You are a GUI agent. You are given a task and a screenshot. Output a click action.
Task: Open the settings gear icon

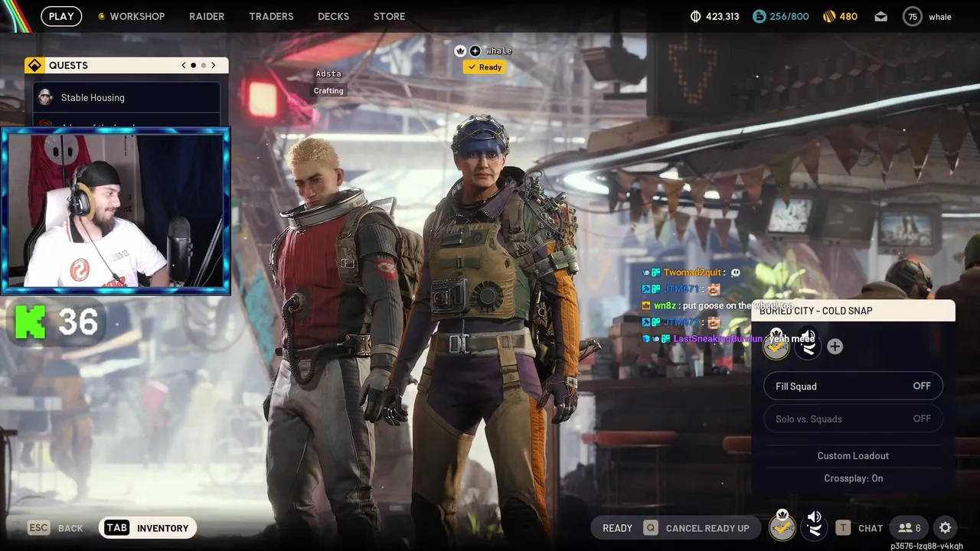coord(945,527)
